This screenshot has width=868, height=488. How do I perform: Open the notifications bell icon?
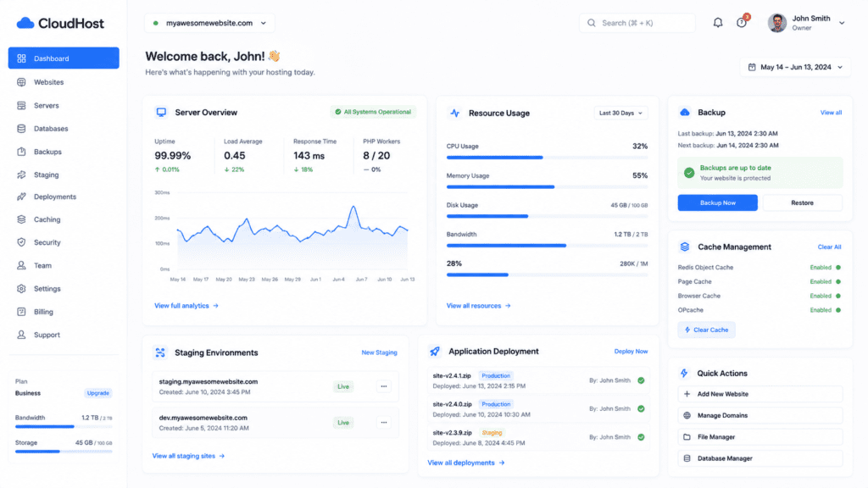(717, 23)
